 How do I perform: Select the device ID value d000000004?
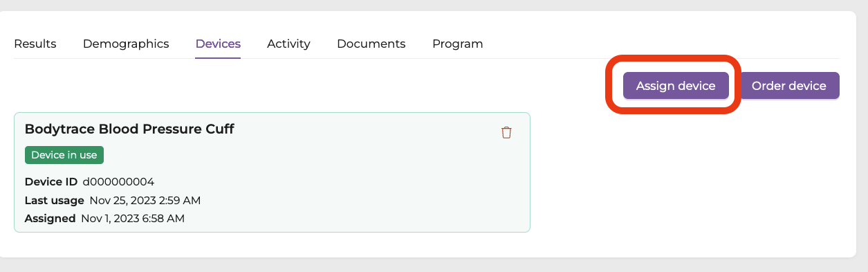(x=118, y=182)
